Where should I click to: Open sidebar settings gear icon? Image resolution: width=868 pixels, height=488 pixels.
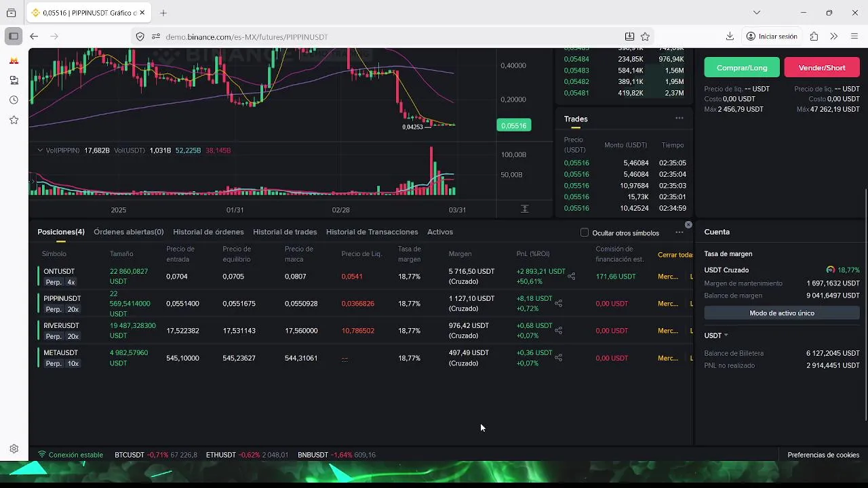(14, 449)
